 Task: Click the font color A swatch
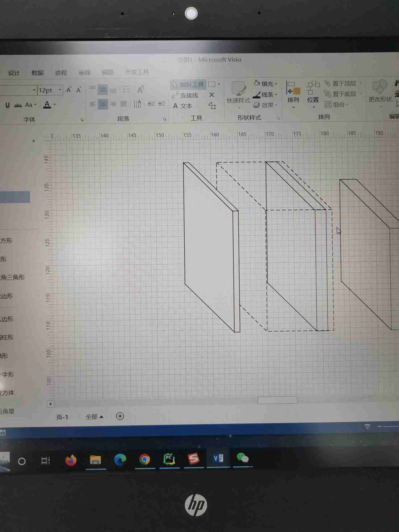coord(47,105)
